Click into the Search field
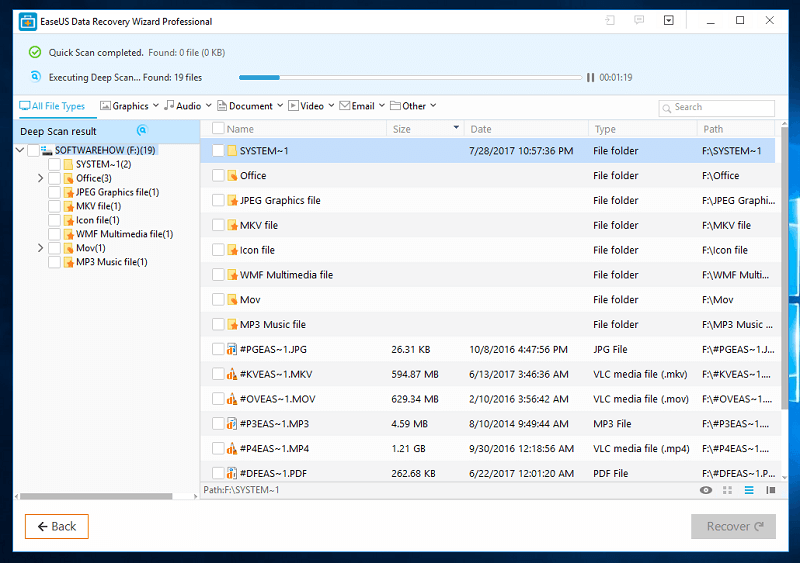 [x=717, y=108]
